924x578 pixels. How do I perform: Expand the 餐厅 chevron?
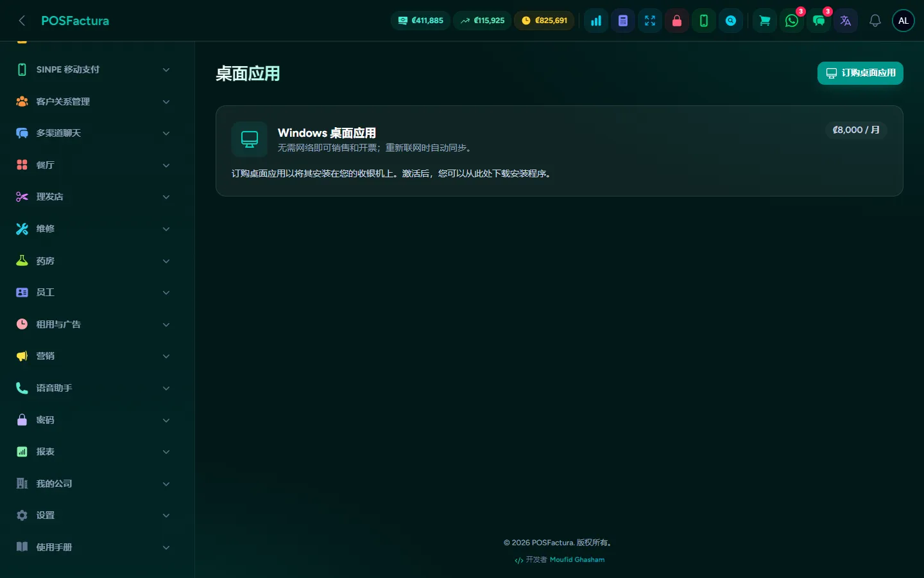[x=166, y=165]
